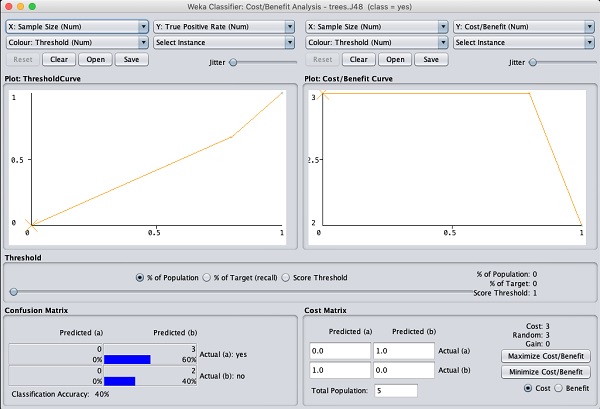The image size is (600, 409).
Task: Click the blue bar in the Actual (a): yes row
Action: (x=127, y=360)
